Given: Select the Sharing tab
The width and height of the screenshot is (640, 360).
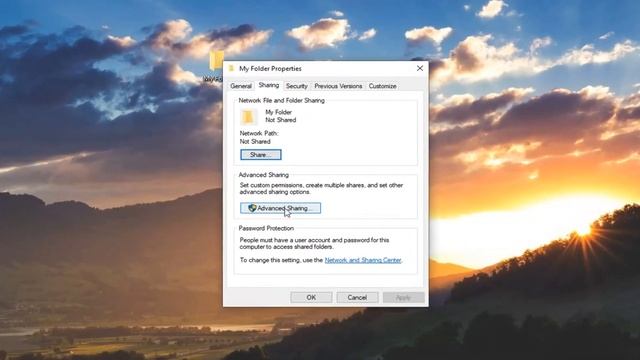Looking at the screenshot, I should point(269,85).
